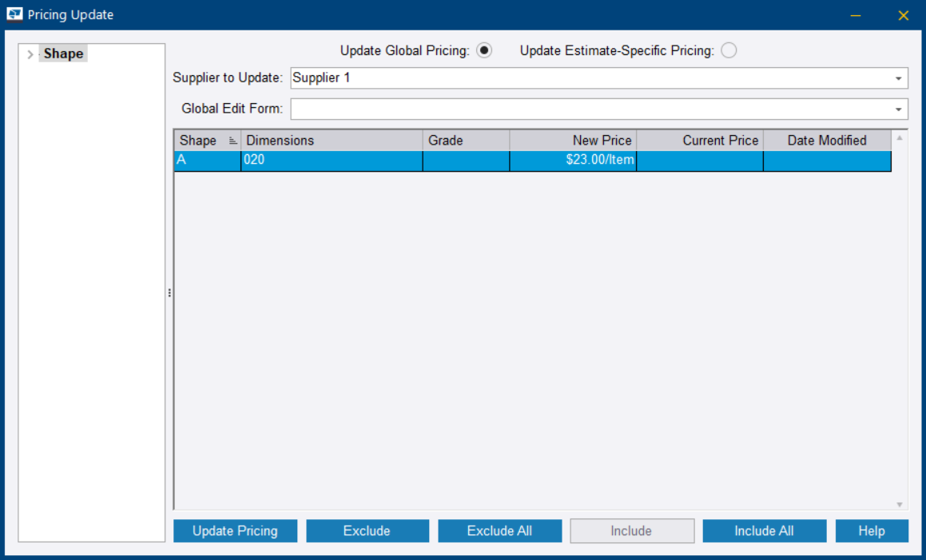This screenshot has width=926, height=560.
Task: Open the Global Edit Form dropdown
Action: (899, 109)
